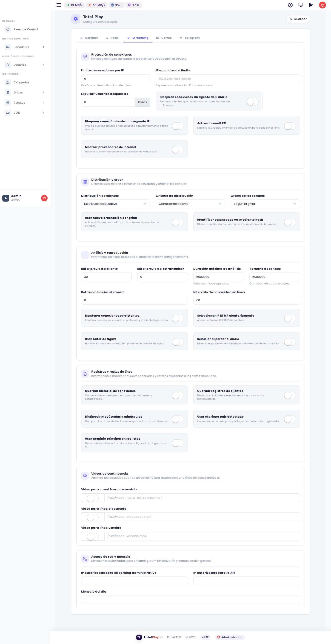Click the Total Play gear header icon
331x644 pixels.
coord(76,19)
